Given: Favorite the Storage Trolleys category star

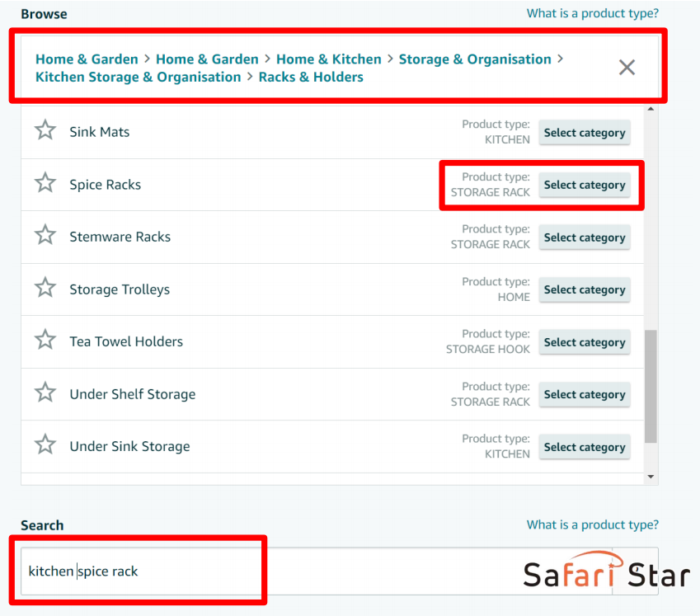Looking at the screenshot, I should point(45,288).
